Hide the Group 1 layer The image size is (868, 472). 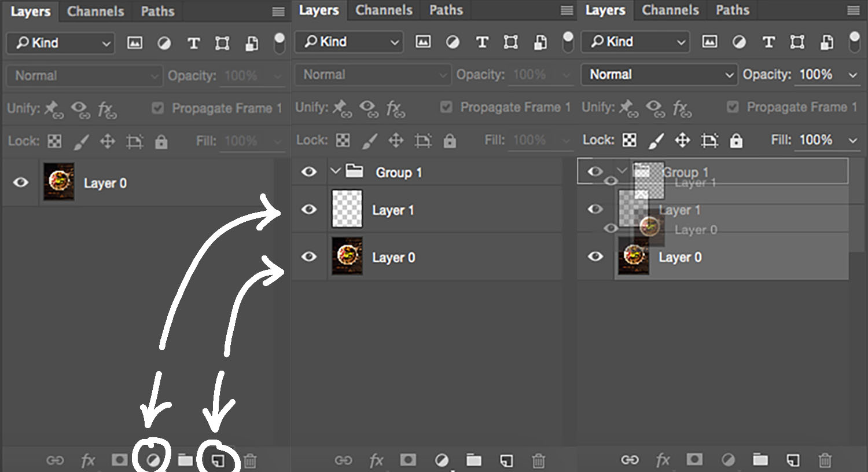tap(309, 171)
